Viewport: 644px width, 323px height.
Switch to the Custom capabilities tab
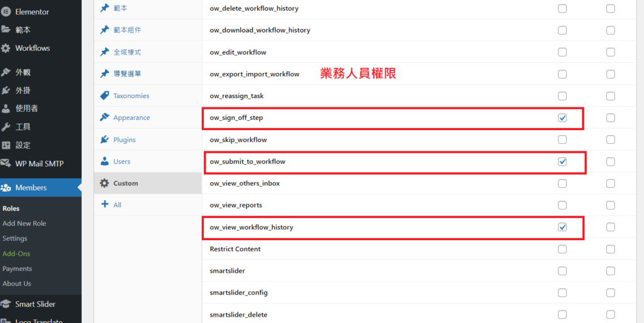click(x=125, y=183)
